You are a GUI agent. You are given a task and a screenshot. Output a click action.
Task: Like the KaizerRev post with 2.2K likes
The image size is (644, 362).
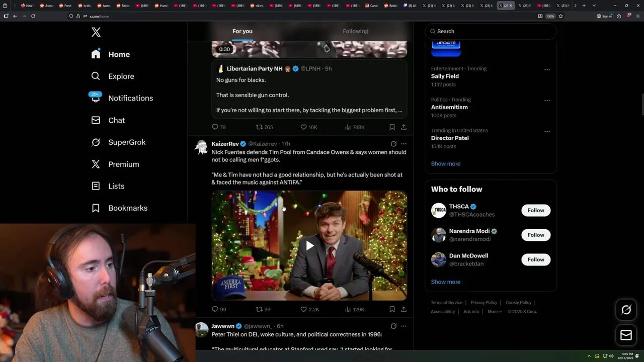click(x=309, y=309)
